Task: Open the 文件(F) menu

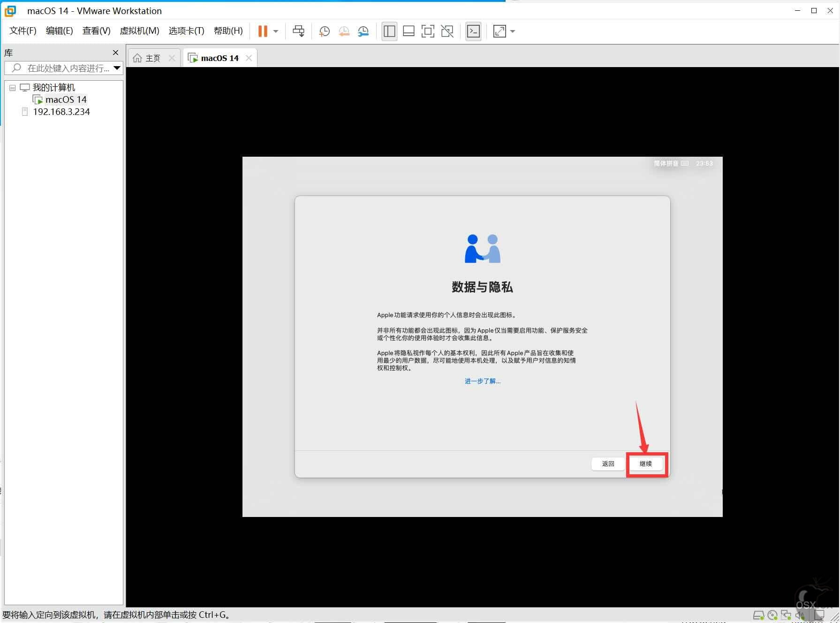Action: tap(23, 31)
